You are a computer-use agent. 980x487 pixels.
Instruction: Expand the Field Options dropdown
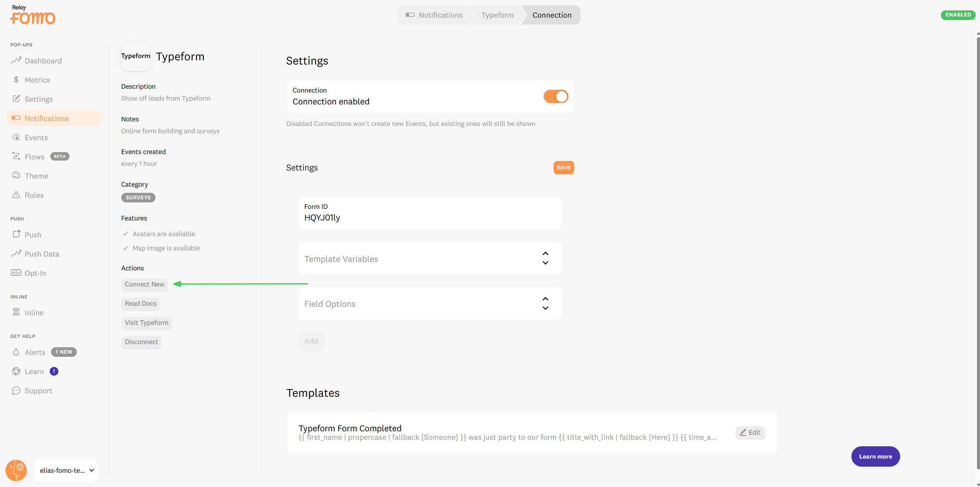pyautogui.click(x=430, y=303)
